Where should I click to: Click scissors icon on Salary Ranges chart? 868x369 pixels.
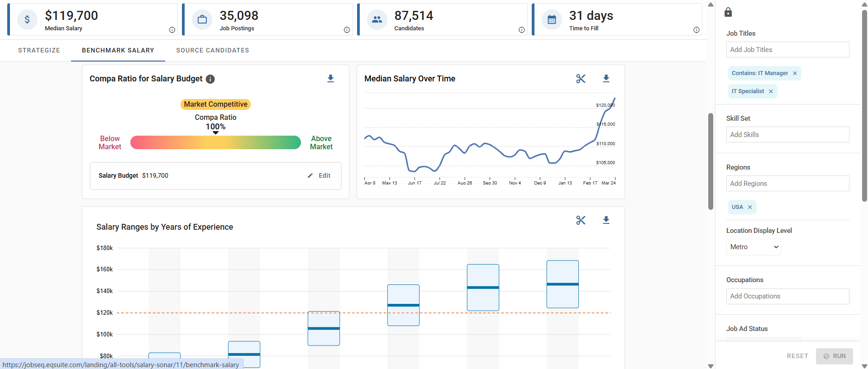point(581,220)
